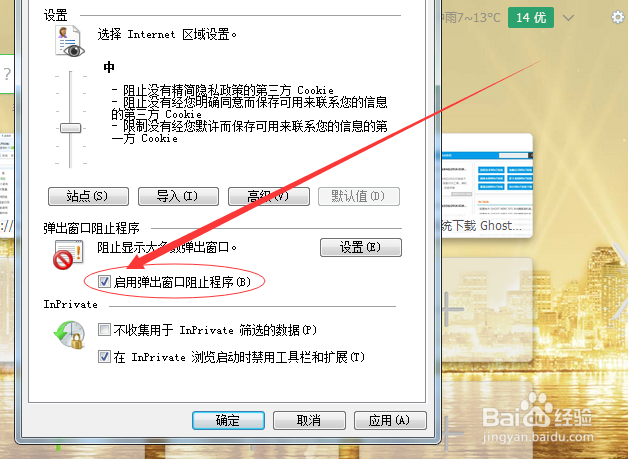628x459 pixels.
Task: Click the 站点(S) button
Action: pyautogui.click(x=88, y=196)
